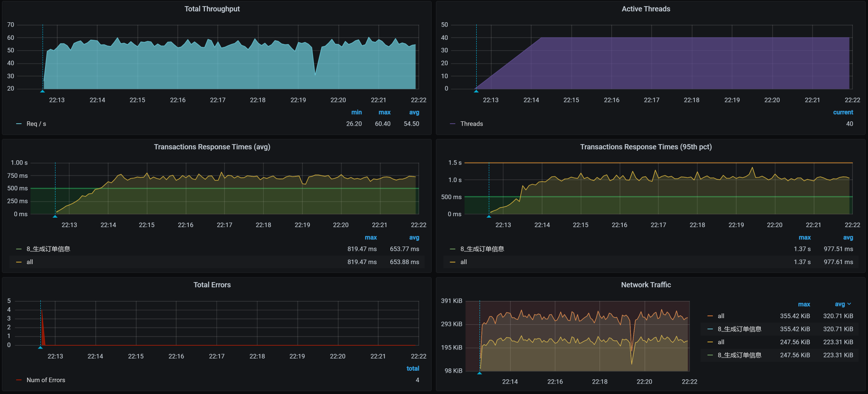Click the purple Threads legend line icon
The width and height of the screenshot is (868, 394).
coord(452,124)
